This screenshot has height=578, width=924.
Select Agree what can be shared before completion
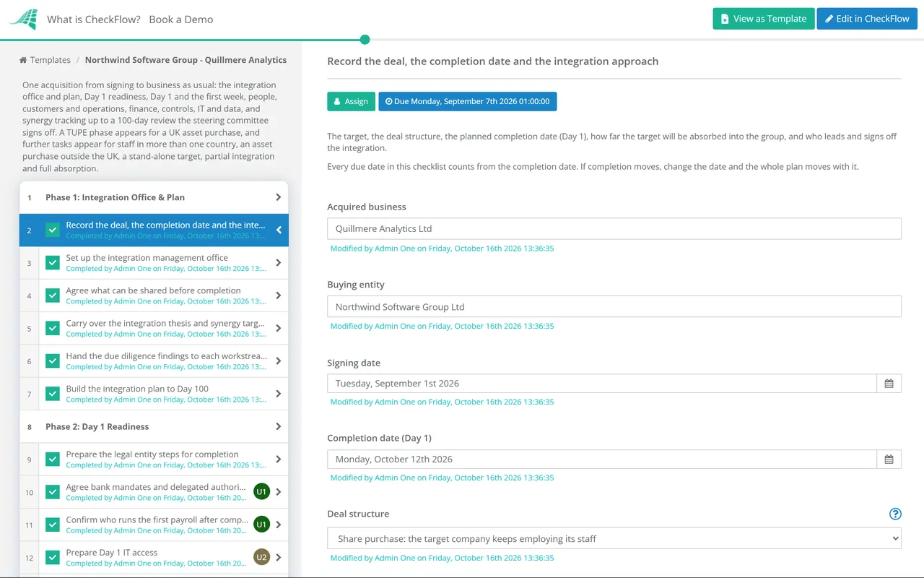(x=154, y=296)
